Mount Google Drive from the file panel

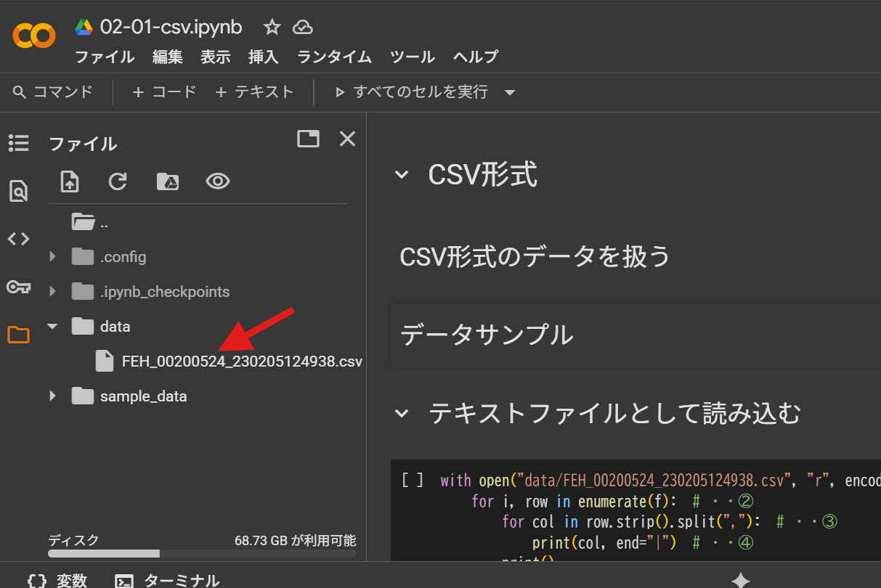click(168, 181)
